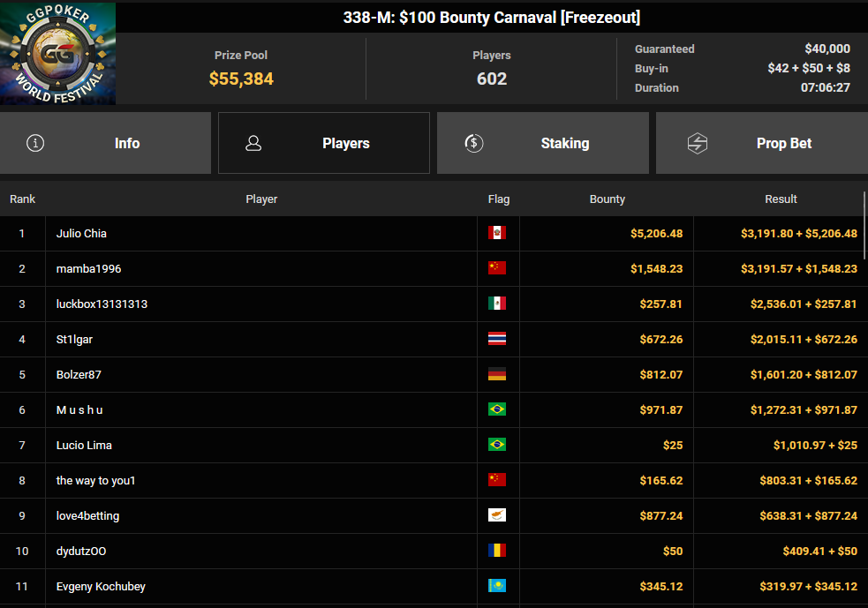868x608 pixels.
Task: Open the Prop Bet tab
Action: 762,143
